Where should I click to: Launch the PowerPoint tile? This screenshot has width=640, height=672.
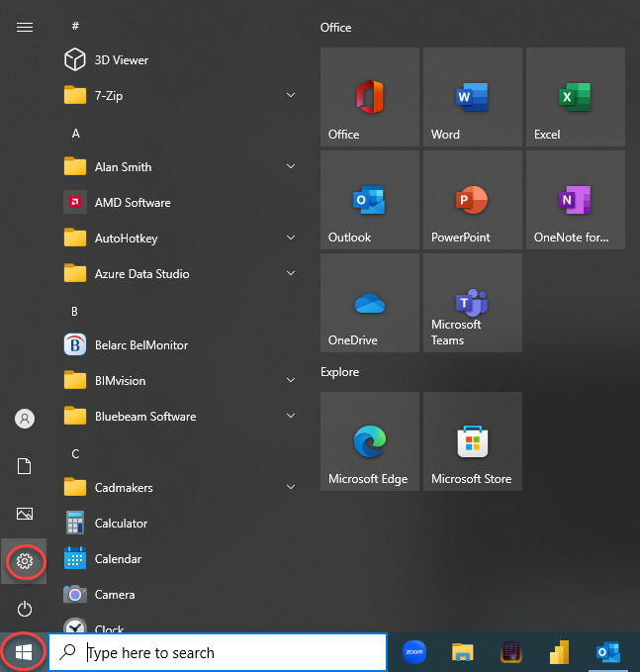pos(473,200)
